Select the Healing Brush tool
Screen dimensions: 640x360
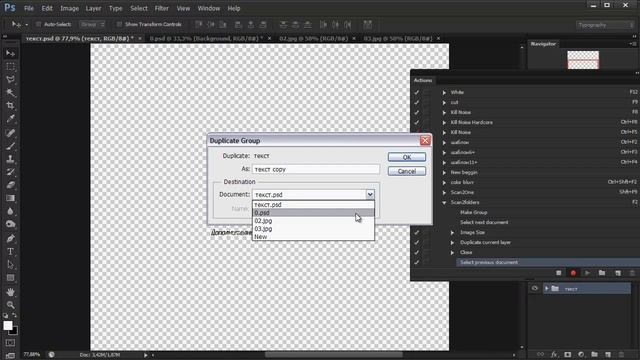10,133
